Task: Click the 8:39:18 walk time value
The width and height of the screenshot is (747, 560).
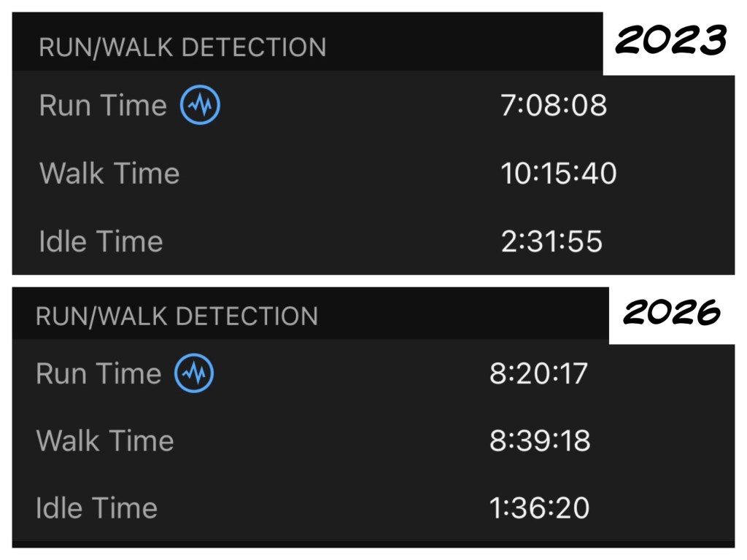Action: pos(541,440)
